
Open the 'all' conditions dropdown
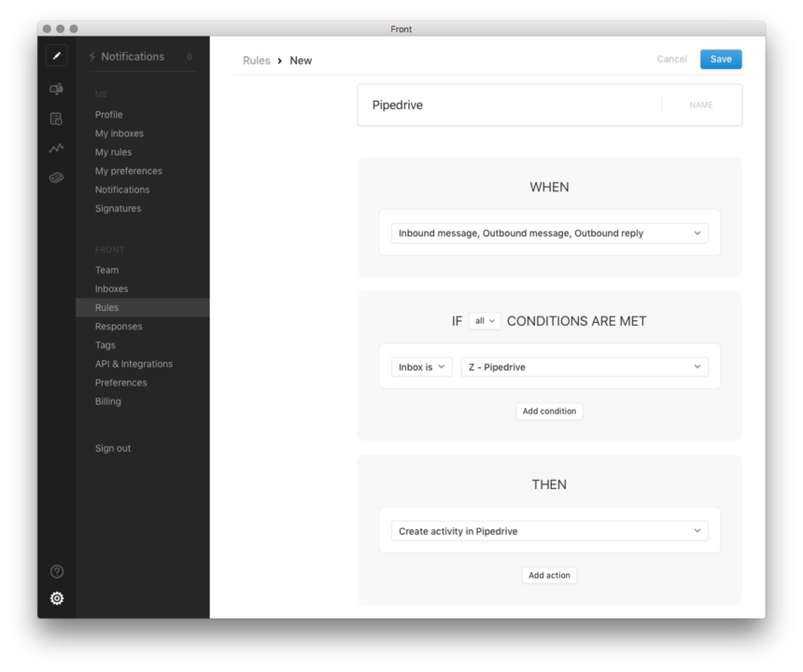[x=485, y=321]
